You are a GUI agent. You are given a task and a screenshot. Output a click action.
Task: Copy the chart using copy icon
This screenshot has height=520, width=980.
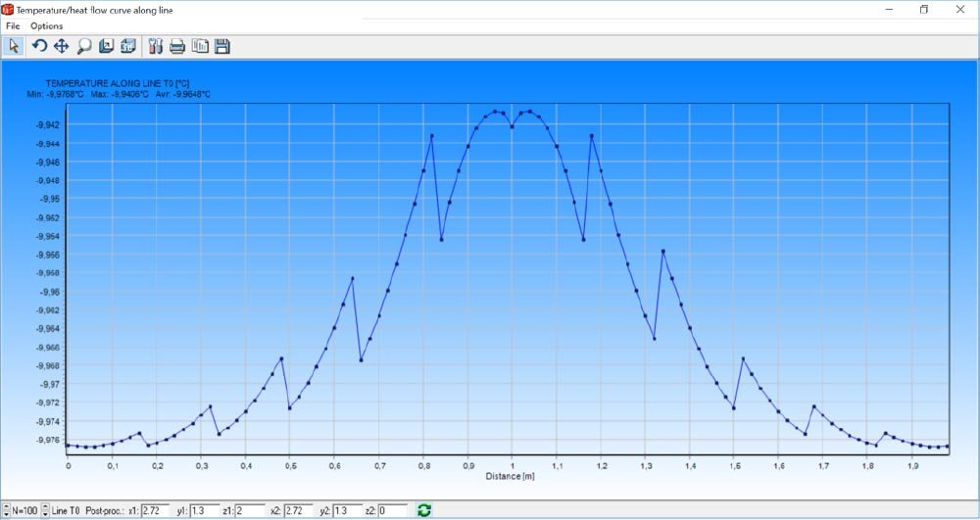tap(200, 46)
